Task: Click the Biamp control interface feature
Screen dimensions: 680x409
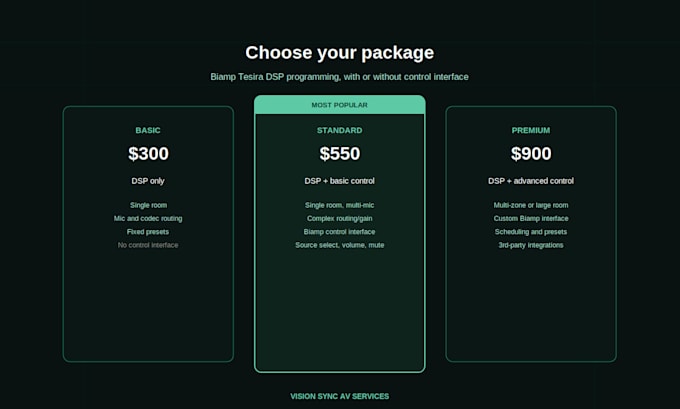Action: [340, 232]
